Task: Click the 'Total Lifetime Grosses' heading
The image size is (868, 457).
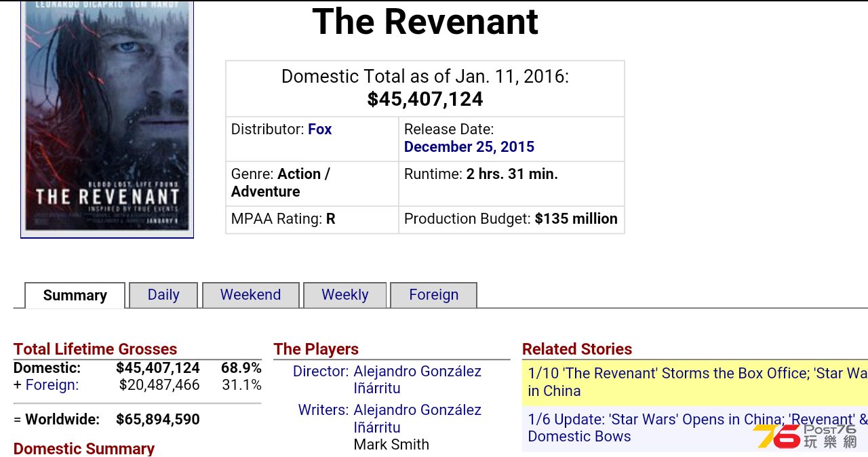Action: pyautogui.click(x=95, y=349)
